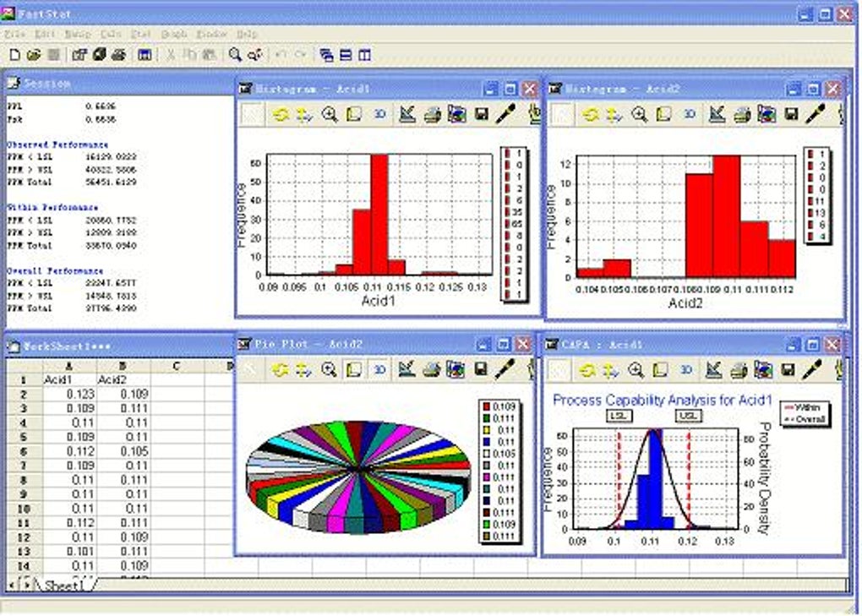Open the Graph menu
This screenshot has width=862, height=616.
(x=174, y=34)
